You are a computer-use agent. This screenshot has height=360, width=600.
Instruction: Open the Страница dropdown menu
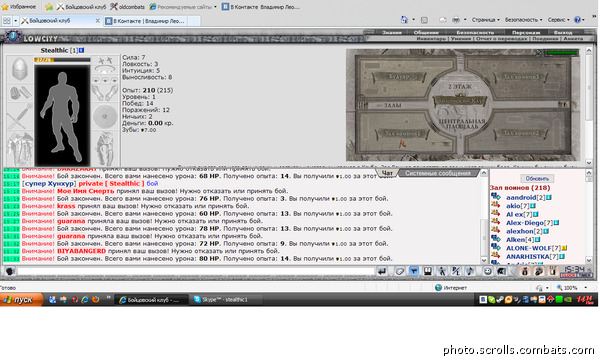(x=486, y=20)
